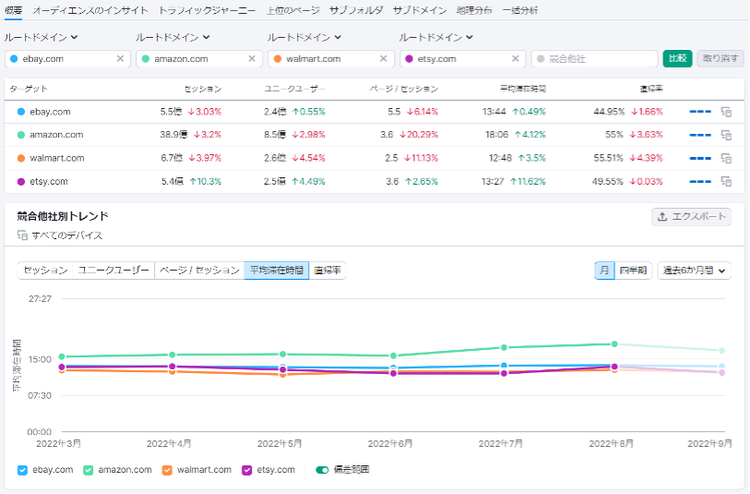750x494 pixels.
Task: Click the device copy icon in amazon.com row
Action: tap(726, 135)
